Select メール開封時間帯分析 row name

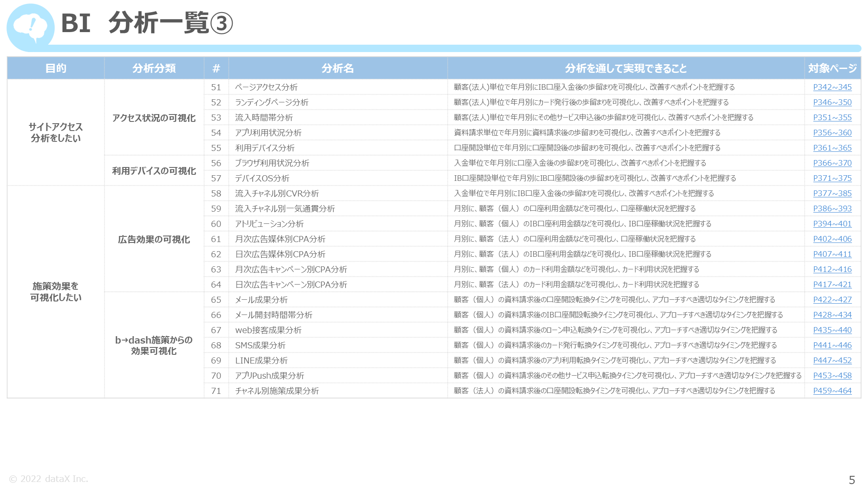tap(273, 315)
